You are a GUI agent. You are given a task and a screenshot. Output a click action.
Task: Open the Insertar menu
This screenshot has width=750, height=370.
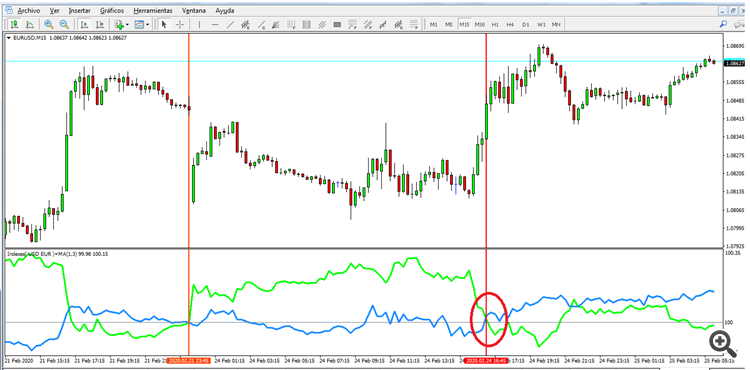[80, 10]
